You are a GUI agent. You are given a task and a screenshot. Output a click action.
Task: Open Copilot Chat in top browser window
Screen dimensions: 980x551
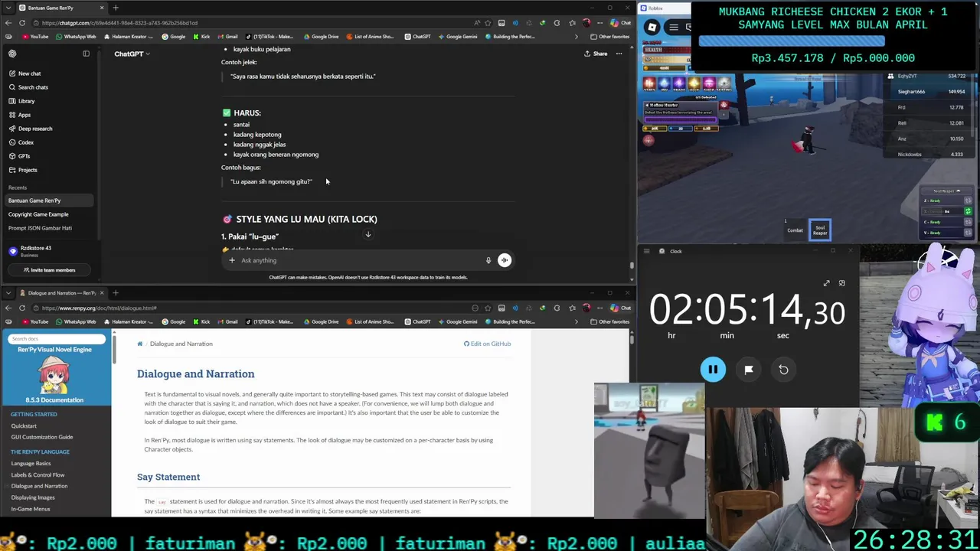coord(620,23)
